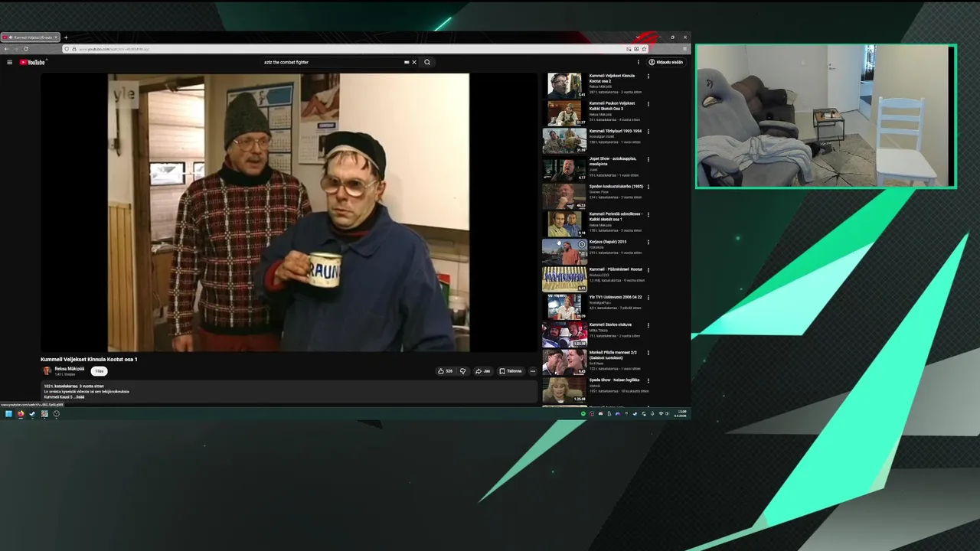Like the video with thumbs-up button

pos(445,371)
